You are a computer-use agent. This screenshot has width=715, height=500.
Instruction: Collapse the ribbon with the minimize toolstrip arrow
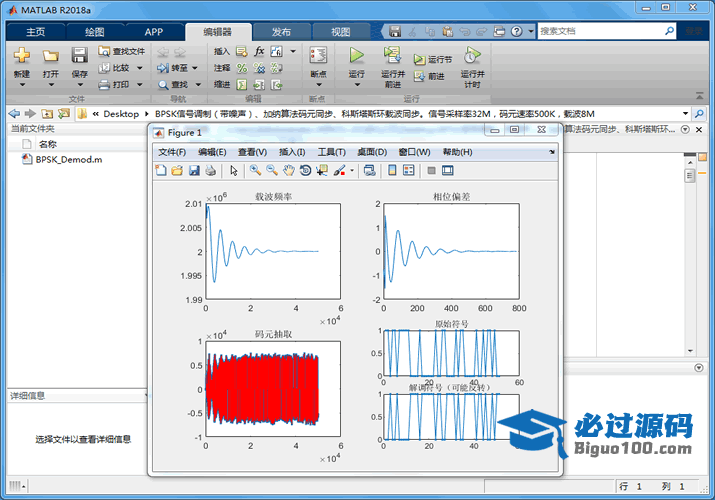point(699,96)
